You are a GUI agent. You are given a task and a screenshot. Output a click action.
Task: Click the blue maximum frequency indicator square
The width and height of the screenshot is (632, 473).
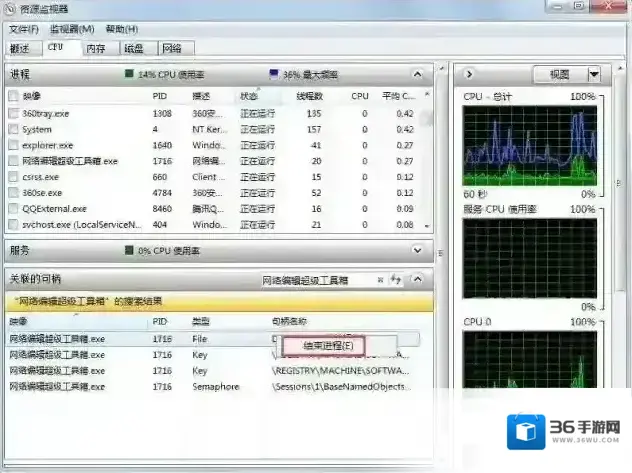[x=274, y=75]
